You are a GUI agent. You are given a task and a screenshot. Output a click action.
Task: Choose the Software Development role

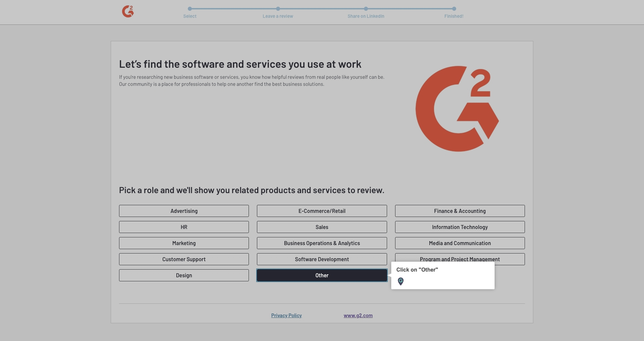(322, 259)
